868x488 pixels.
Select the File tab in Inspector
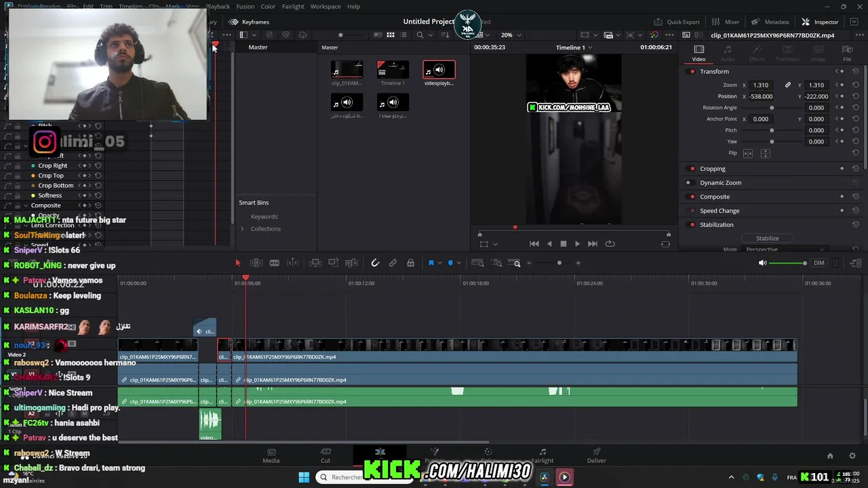847,53
